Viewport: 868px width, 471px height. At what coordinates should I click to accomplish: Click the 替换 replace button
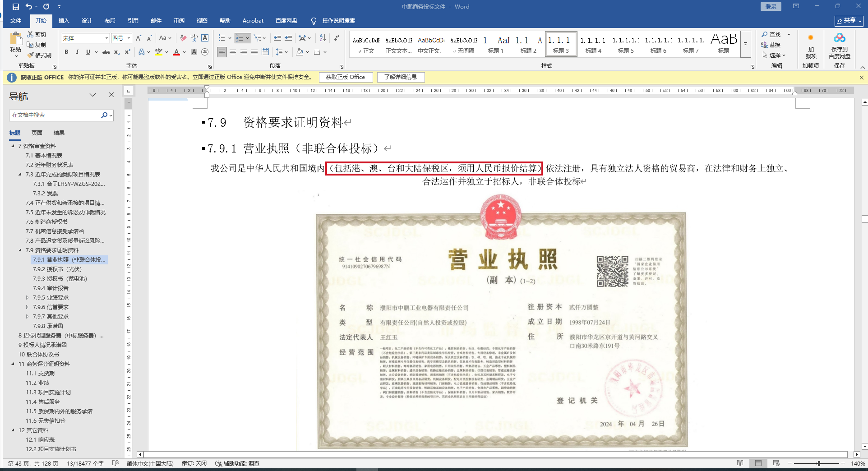[x=771, y=45]
